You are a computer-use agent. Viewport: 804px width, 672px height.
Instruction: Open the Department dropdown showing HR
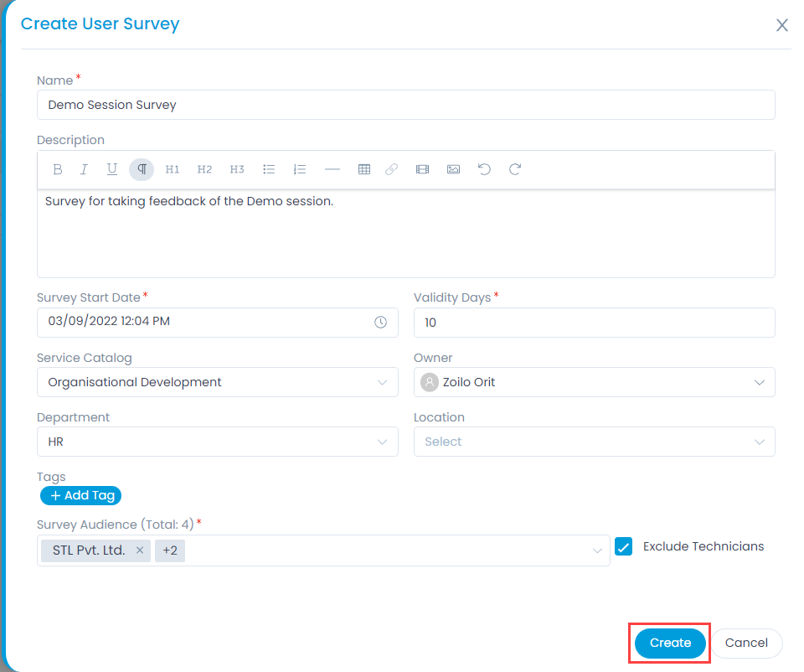point(384,442)
